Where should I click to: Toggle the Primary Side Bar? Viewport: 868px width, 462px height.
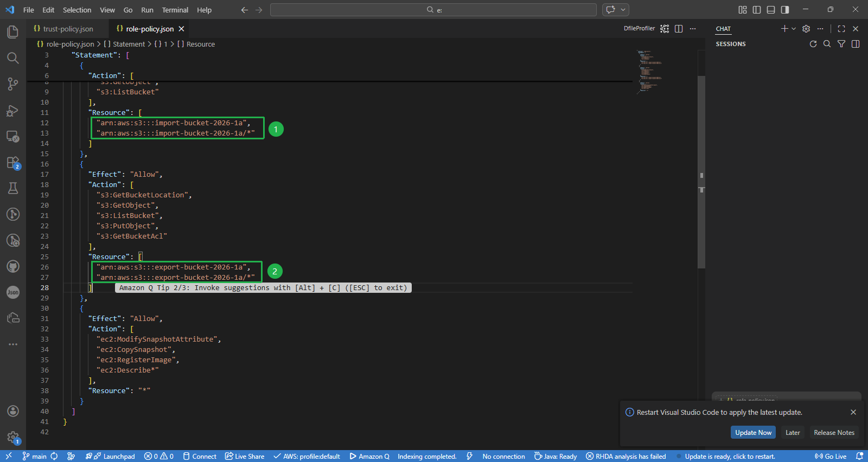pos(757,10)
